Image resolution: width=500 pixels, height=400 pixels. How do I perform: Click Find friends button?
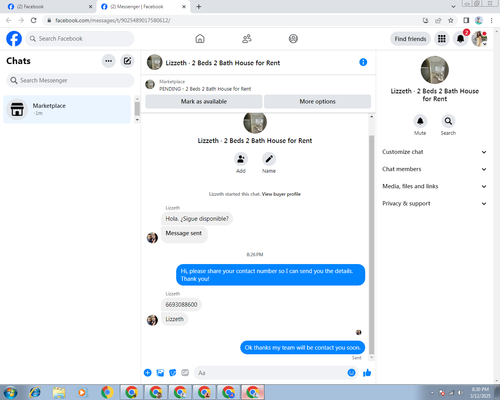pos(410,39)
